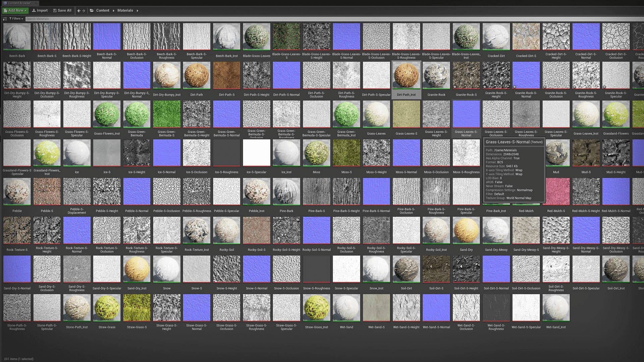The height and width of the screenshot is (362, 644).
Task: Open the Materials folder from the breadcrumb
Action: click(125, 10)
